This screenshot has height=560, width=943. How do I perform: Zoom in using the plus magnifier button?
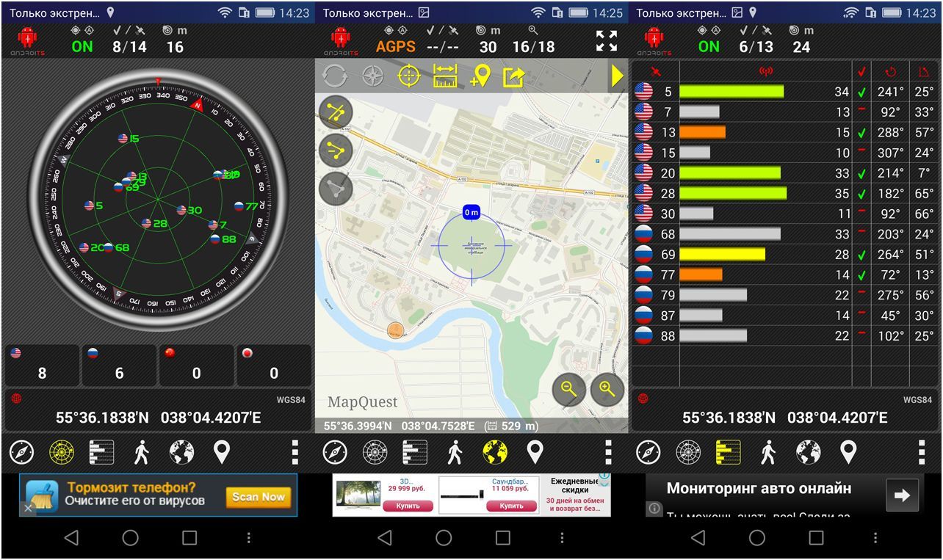pyautogui.click(x=607, y=390)
